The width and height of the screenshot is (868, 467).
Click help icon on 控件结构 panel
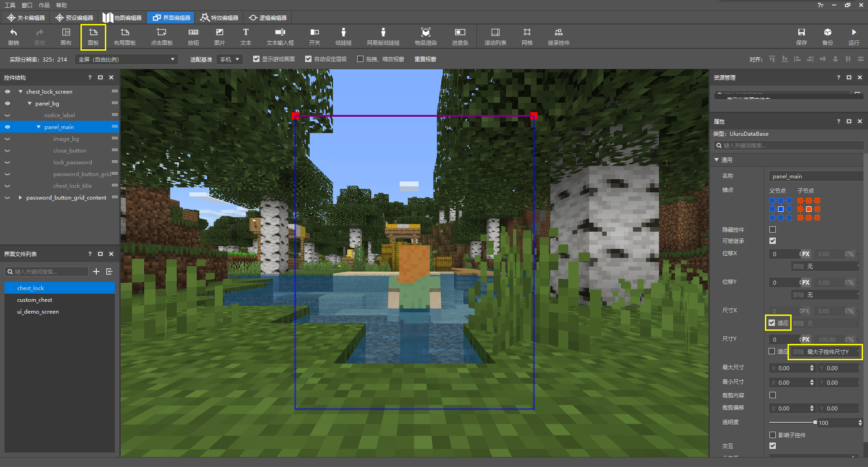[x=90, y=77]
